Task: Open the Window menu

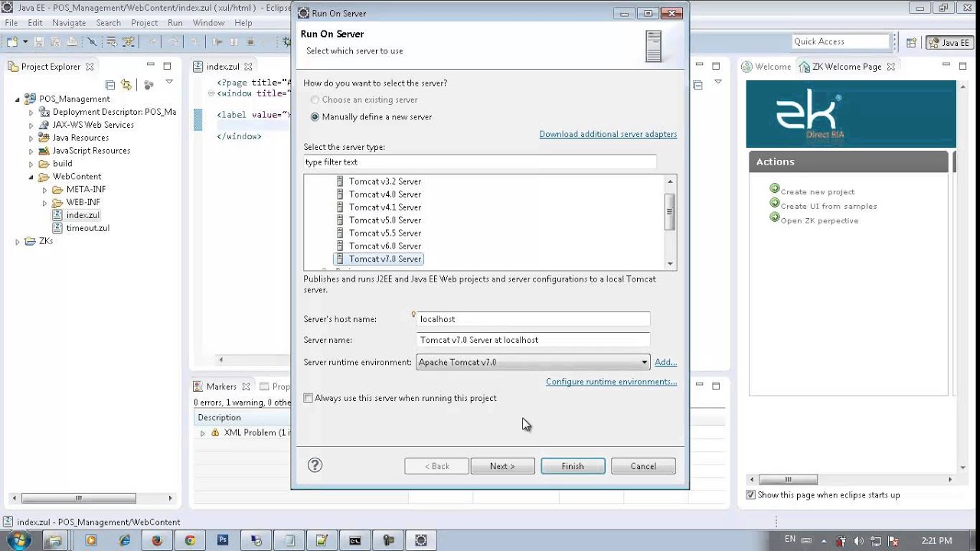Action: (208, 23)
